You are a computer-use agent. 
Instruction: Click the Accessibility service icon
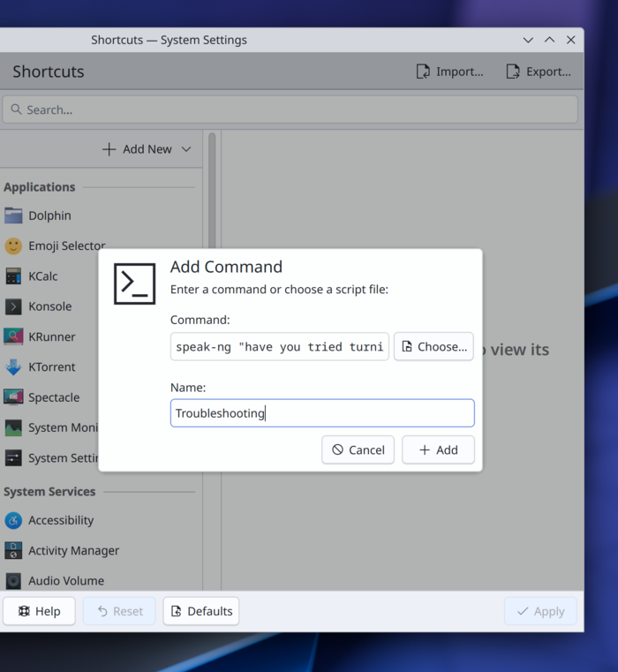click(x=13, y=520)
